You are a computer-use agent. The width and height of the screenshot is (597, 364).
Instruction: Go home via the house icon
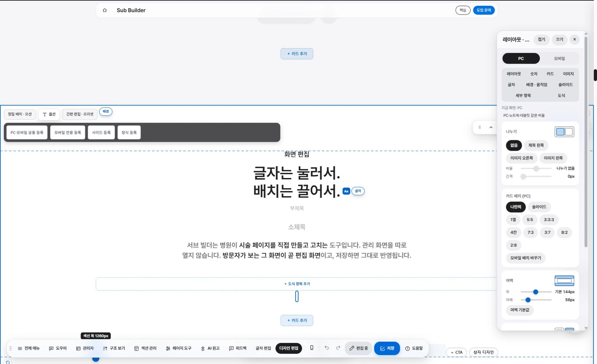point(105,10)
